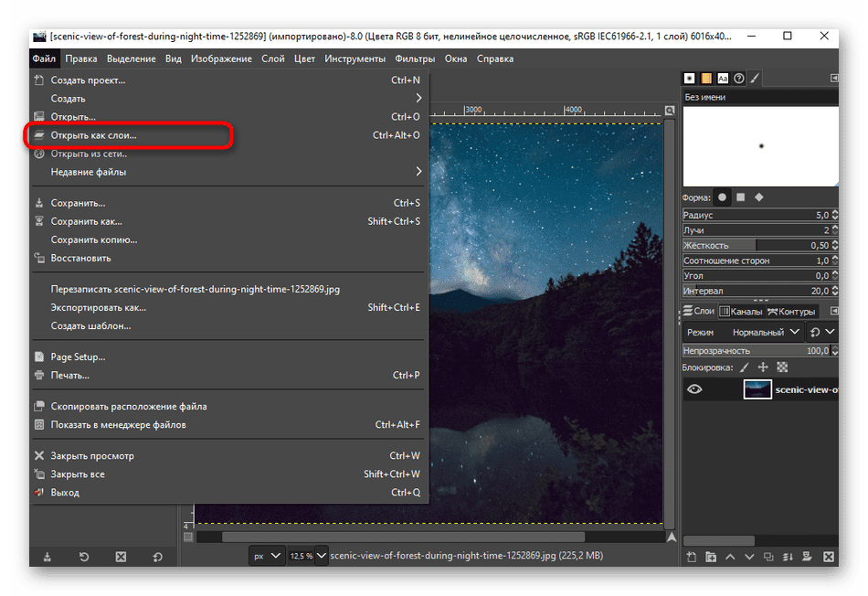This screenshot has height=596, width=868.
Task: Open the Fonts tab icon
Action: (x=723, y=79)
